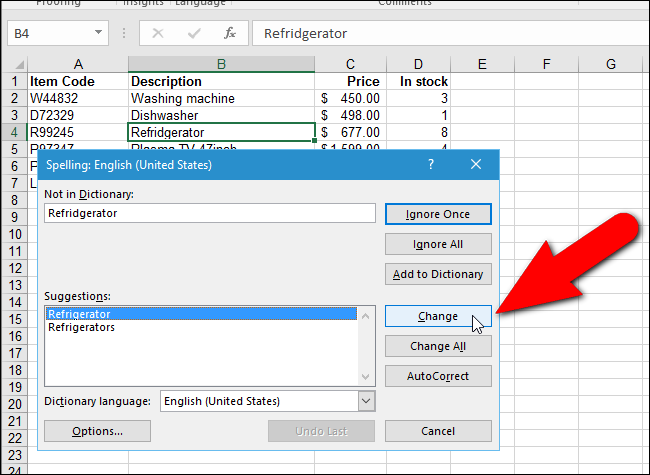Click cell with Item Code header
This screenshot has width=650, height=475.
(78, 81)
